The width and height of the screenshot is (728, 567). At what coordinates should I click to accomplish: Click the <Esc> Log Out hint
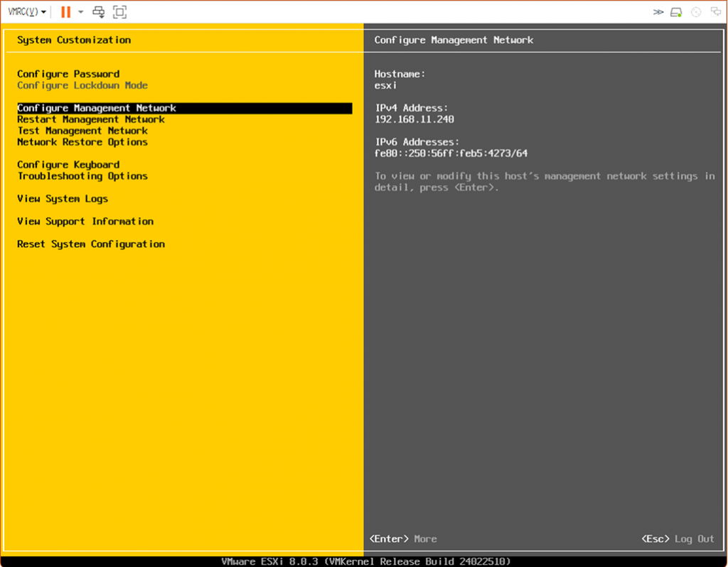pos(678,539)
